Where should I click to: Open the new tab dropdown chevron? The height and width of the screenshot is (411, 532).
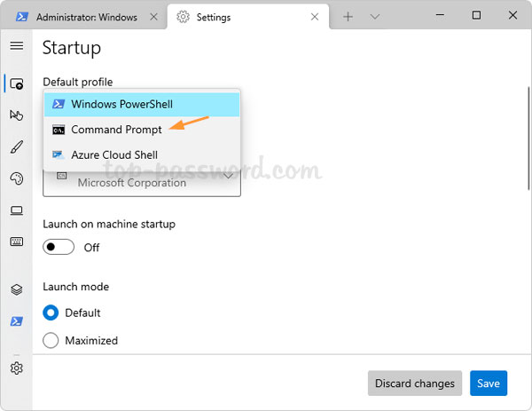tap(374, 16)
